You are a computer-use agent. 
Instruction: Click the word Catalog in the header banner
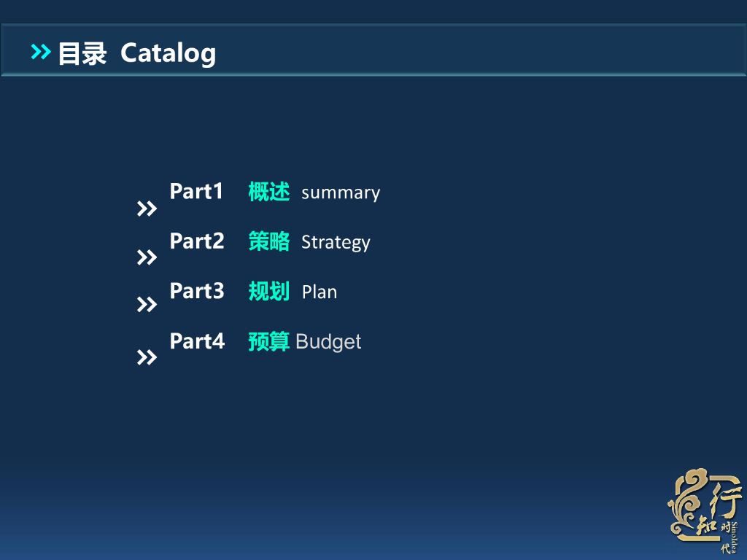pos(168,53)
